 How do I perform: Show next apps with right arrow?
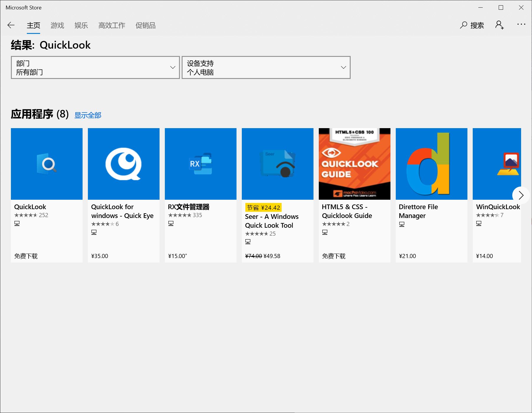[521, 195]
